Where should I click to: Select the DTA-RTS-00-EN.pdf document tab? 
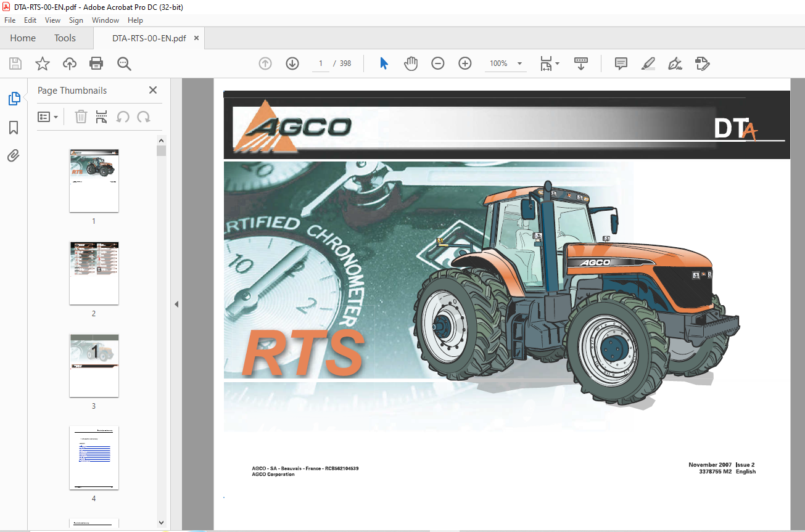[x=149, y=38]
